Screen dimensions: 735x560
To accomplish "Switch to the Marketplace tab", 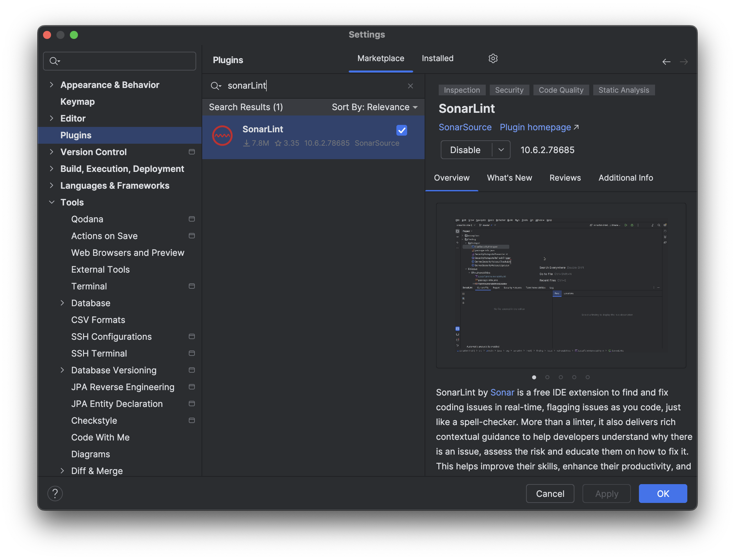I will pyautogui.click(x=381, y=58).
